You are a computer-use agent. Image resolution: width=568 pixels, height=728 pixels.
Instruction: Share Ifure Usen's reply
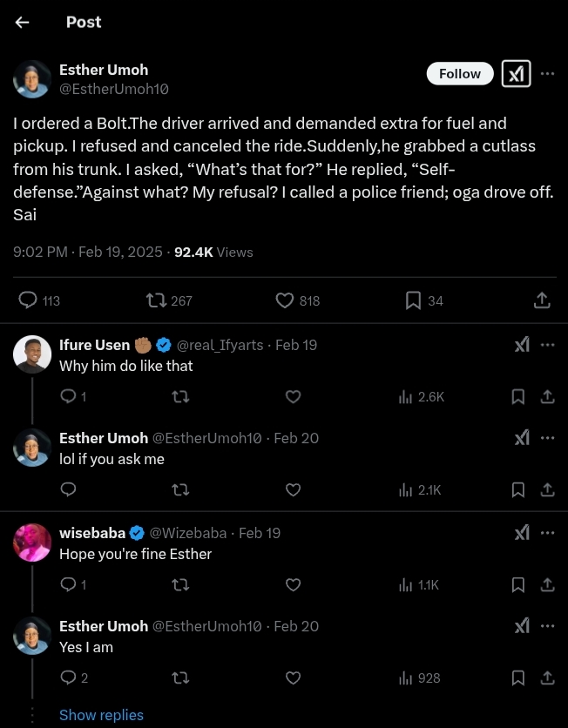547,396
